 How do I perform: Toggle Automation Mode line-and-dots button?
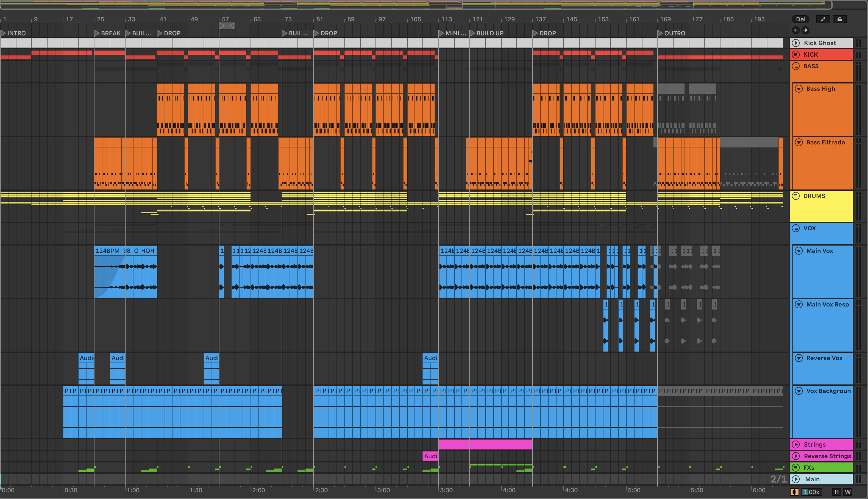(823, 19)
